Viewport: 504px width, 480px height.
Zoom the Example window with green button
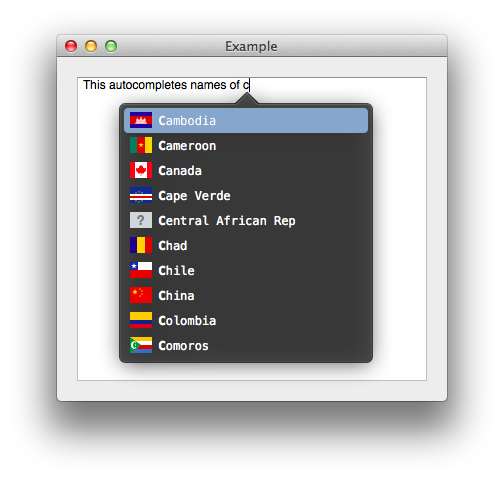(x=111, y=46)
